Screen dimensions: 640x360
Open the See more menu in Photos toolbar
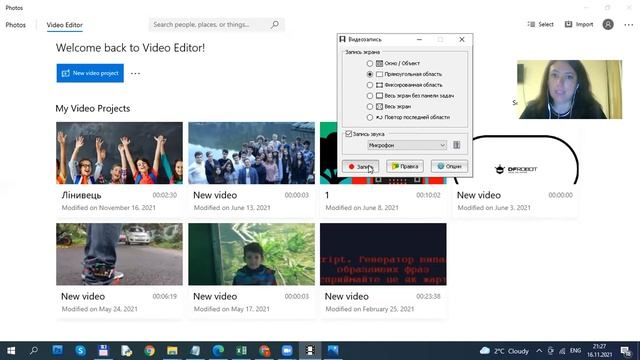(629, 25)
